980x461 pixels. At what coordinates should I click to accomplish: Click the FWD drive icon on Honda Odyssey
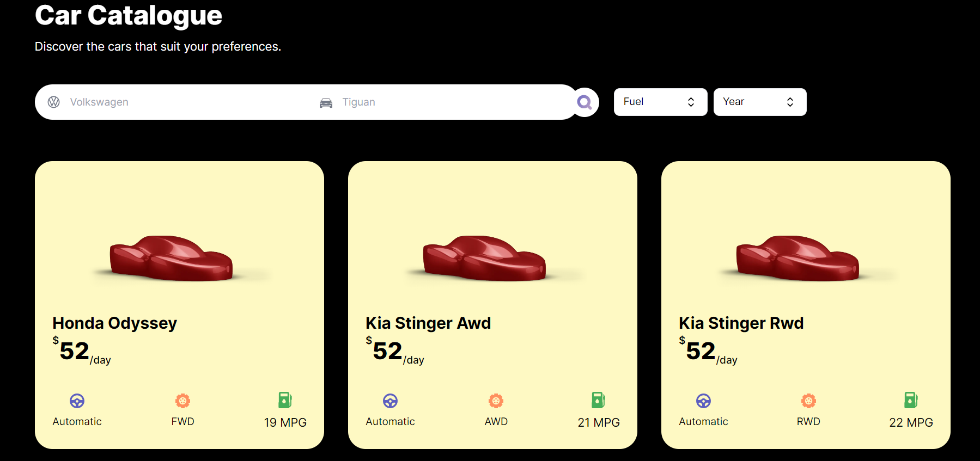coord(182,401)
